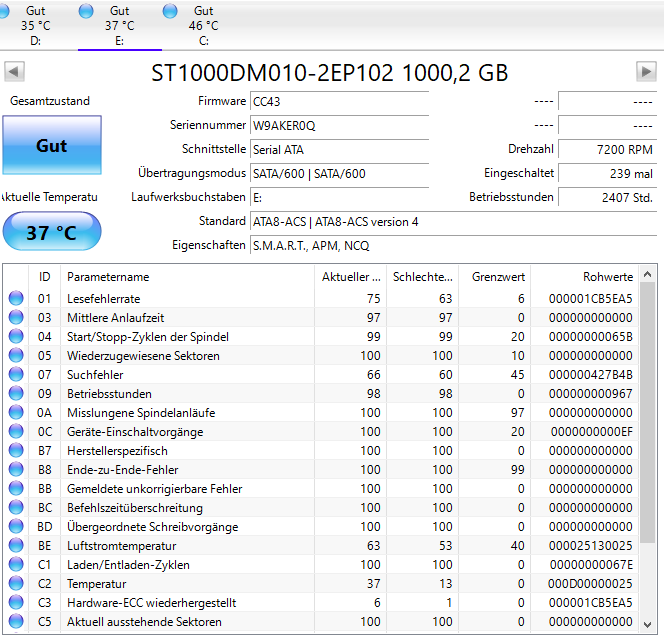Select the D: drive tab
The width and height of the screenshot is (664, 640).
(36, 25)
